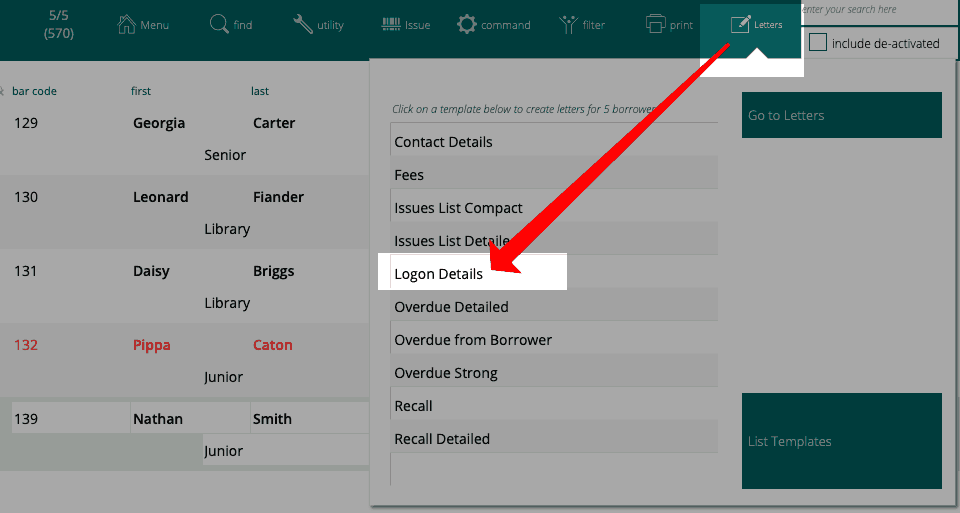Open the command gear icon
The image size is (960, 513).
point(467,24)
